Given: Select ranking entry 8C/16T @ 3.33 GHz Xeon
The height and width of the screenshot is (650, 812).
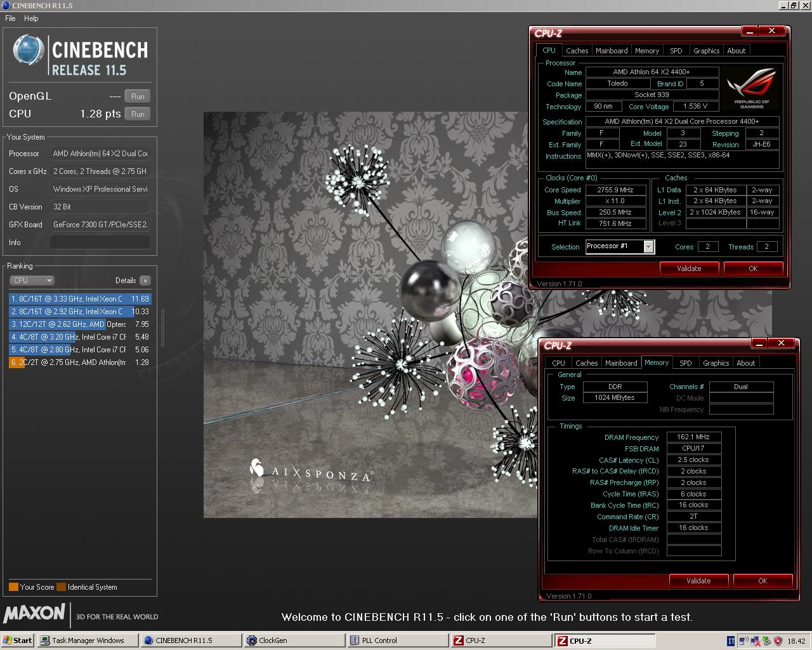Looking at the screenshot, I should tap(80, 299).
